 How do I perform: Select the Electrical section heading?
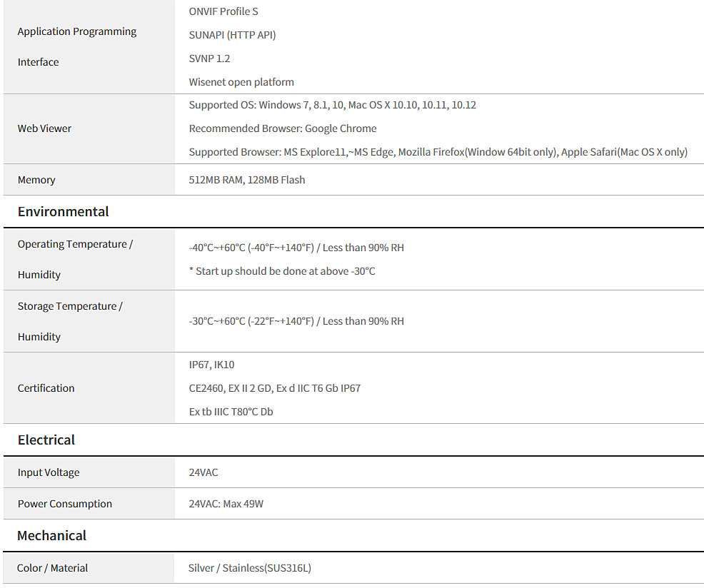[46, 440]
